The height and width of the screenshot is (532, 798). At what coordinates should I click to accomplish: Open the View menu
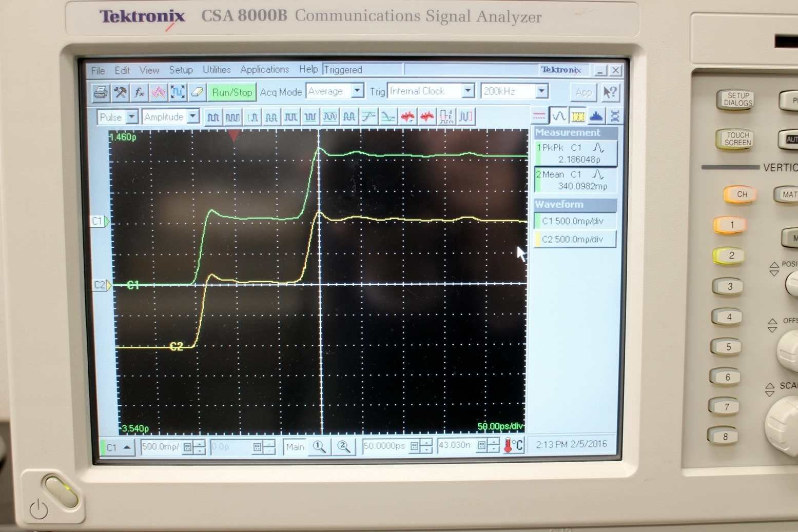click(x=149, y=70)
